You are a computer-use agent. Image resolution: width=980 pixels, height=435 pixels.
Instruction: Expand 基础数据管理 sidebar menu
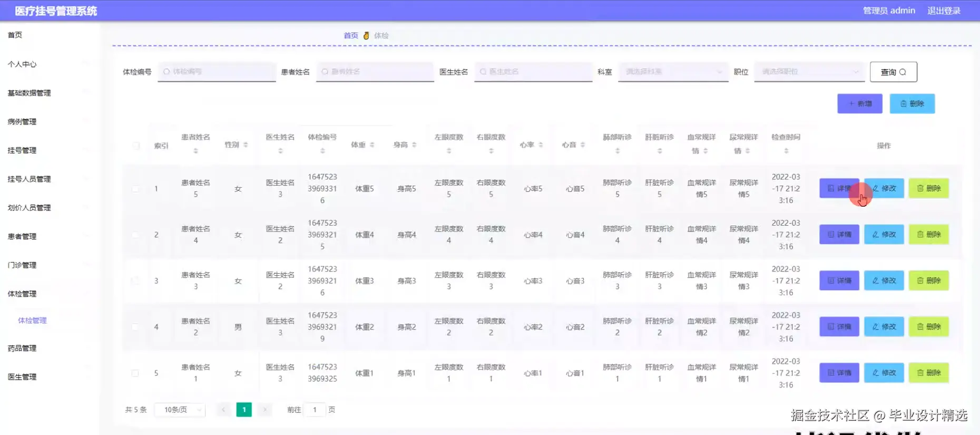tap(50, 93)
